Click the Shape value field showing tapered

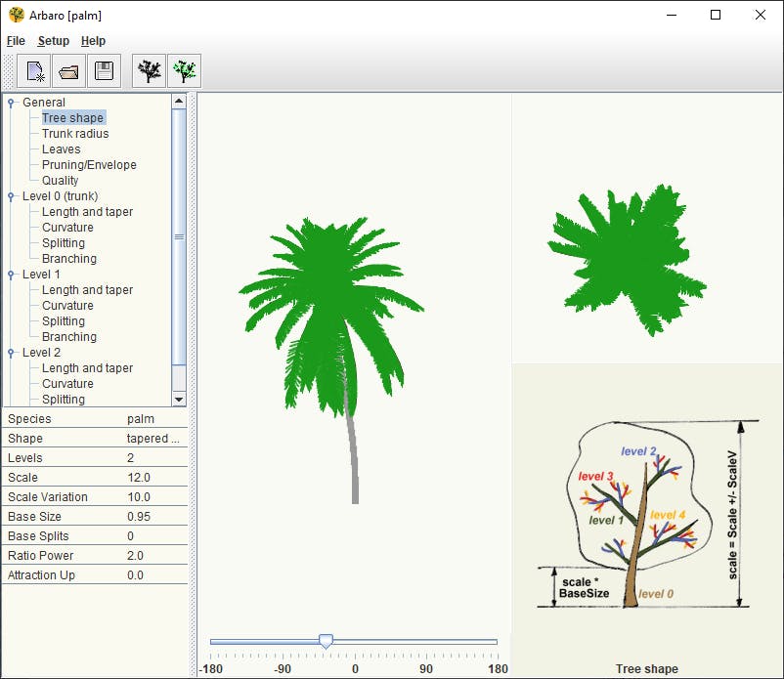(154, 439)
